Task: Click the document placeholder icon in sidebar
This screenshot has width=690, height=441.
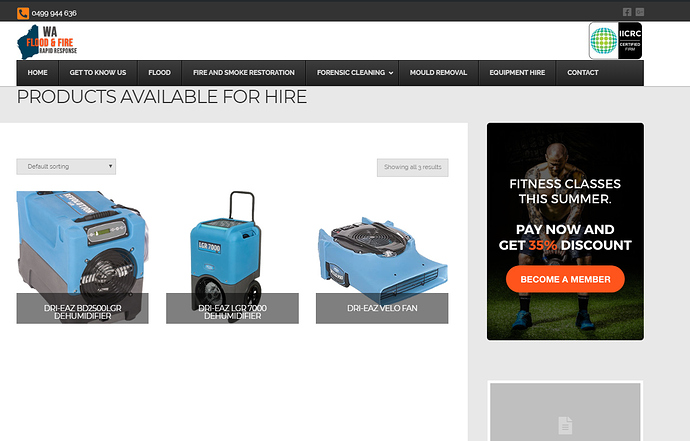Action: (565, 425)
